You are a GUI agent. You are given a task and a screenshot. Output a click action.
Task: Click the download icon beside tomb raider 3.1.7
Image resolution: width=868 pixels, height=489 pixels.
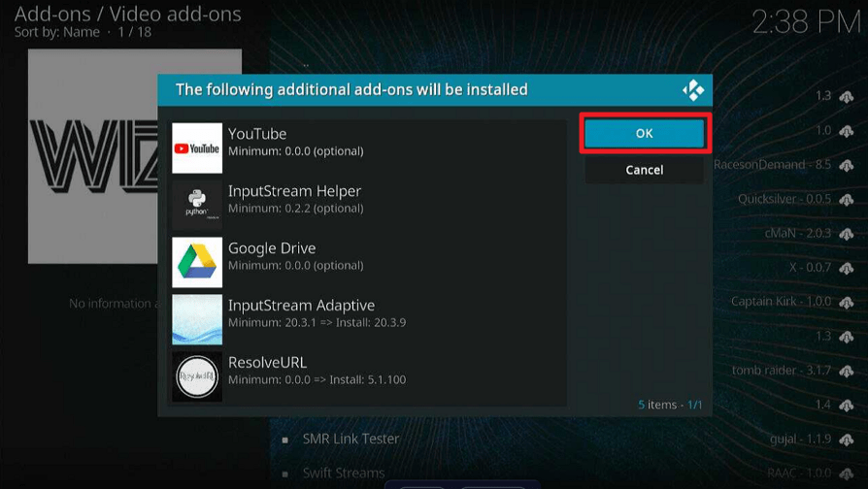click(x=847, y=372)
